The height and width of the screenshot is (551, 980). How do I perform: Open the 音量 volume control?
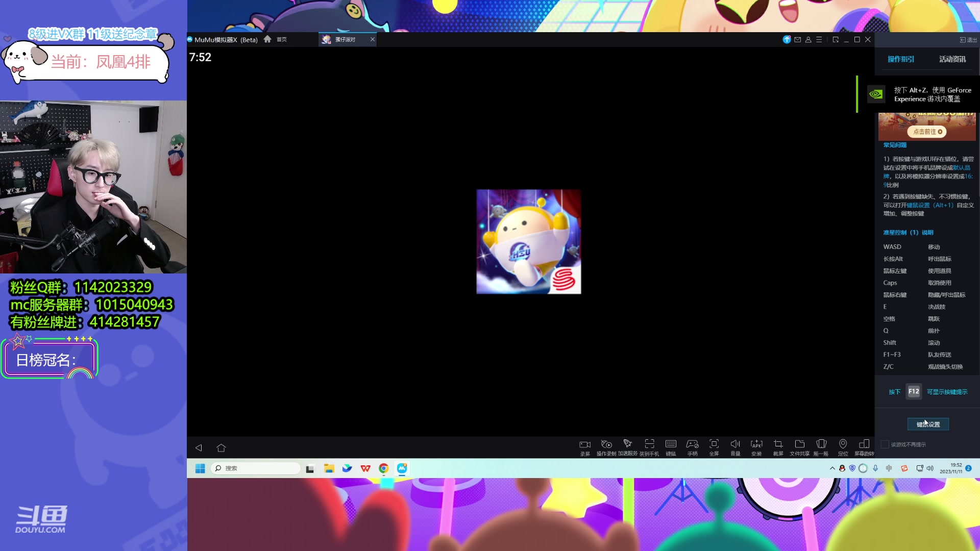pos(735,446)
